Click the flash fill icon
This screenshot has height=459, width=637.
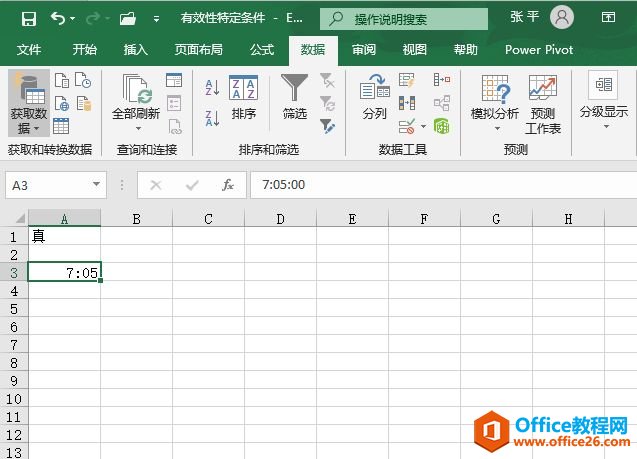[406, 80]
